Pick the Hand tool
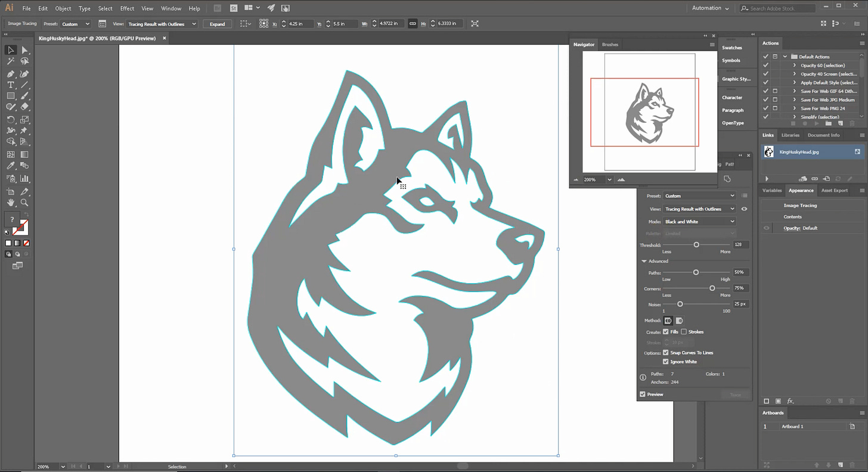 11,202
